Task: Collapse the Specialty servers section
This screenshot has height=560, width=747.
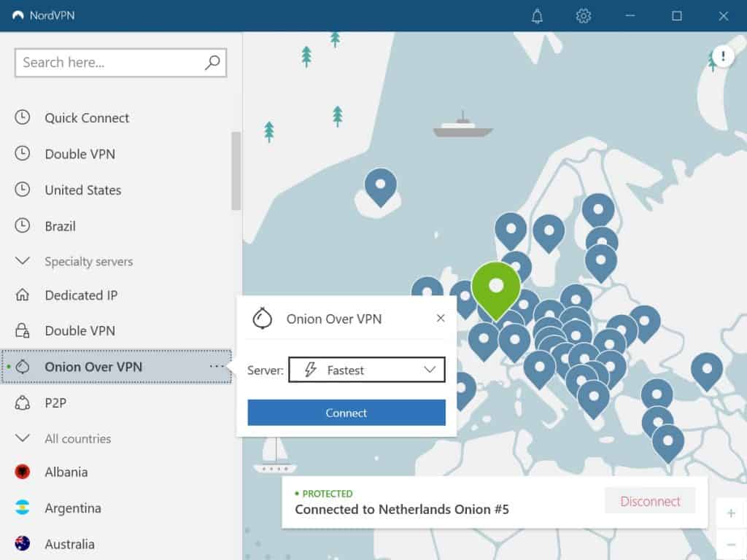Action: 23,261
